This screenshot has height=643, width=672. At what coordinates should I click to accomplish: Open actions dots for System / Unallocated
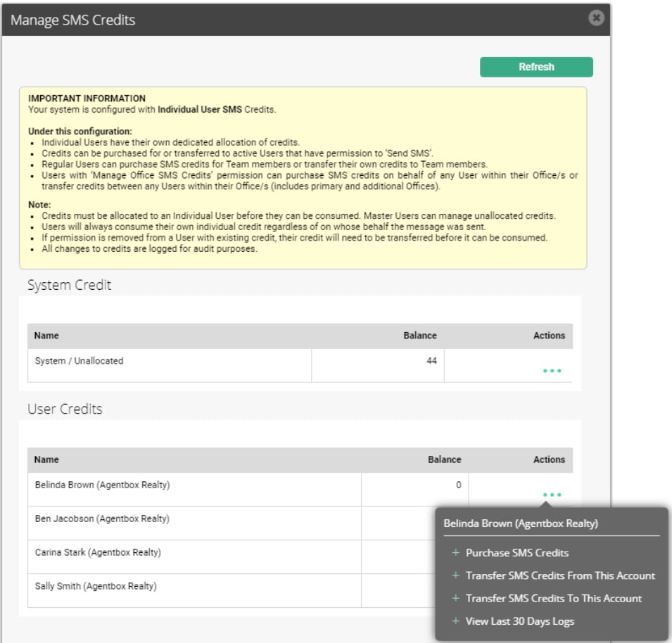pos(552,371)
